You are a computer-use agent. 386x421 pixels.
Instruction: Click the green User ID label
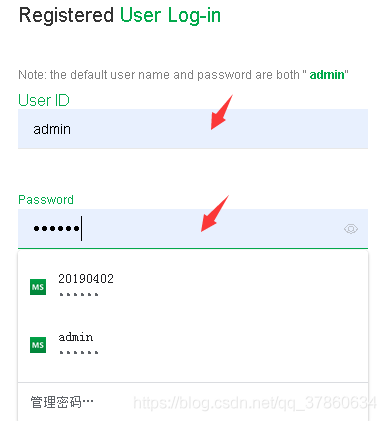[44, 100]
